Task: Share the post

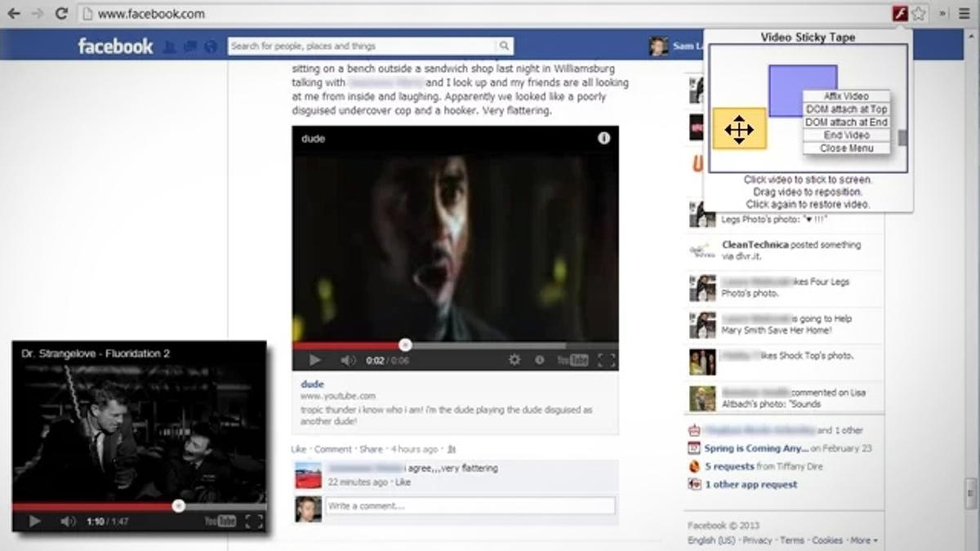Action: pos(371,449)
